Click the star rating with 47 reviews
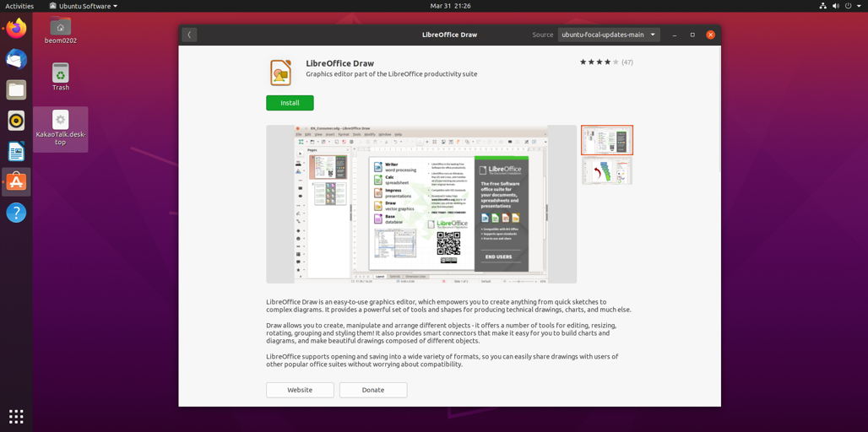The image size is (868, 432). point(606,62)
